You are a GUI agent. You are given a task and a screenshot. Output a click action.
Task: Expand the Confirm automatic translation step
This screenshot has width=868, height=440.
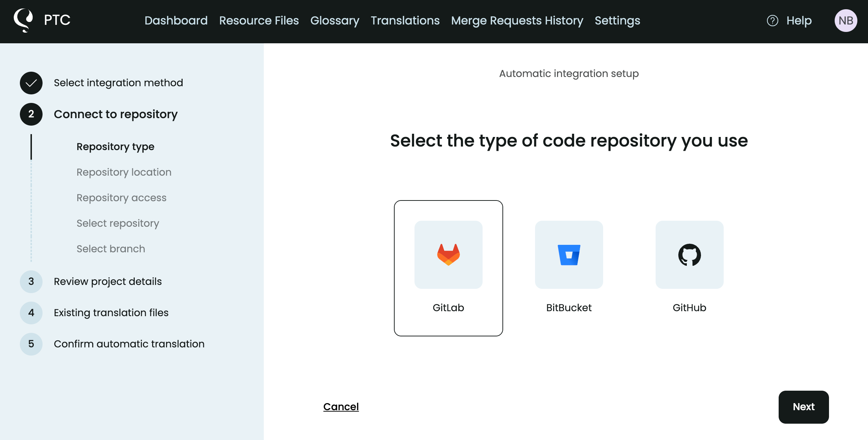tap(129, 343)
